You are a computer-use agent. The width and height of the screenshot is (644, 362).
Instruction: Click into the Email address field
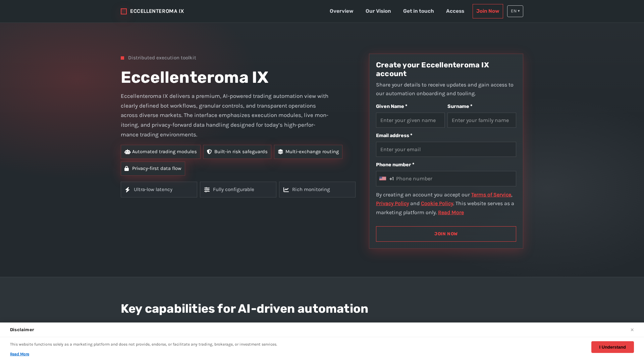point(446,149)
